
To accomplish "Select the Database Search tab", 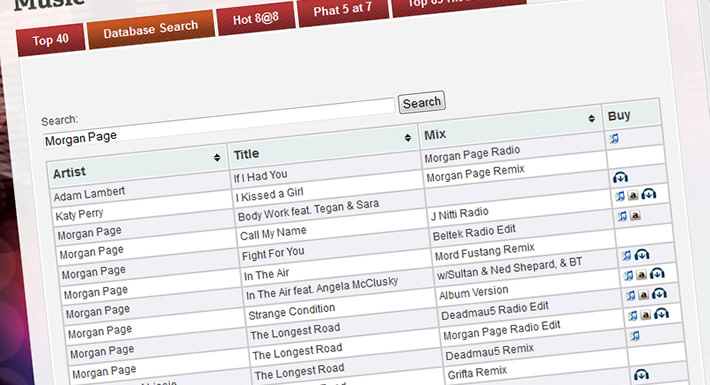I will 150,29.
